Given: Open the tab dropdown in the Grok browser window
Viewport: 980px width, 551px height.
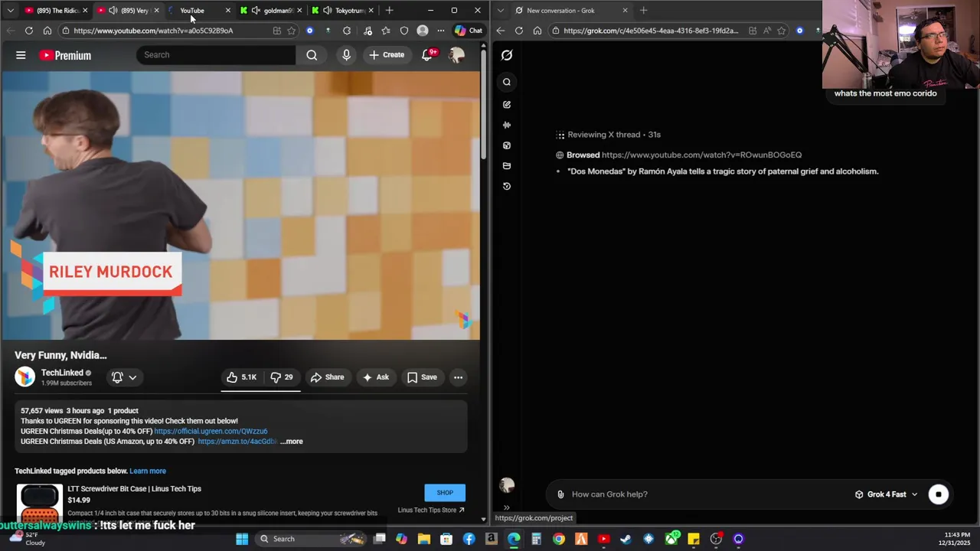Looking at the screenshot, I should click(x=500, y=11).
